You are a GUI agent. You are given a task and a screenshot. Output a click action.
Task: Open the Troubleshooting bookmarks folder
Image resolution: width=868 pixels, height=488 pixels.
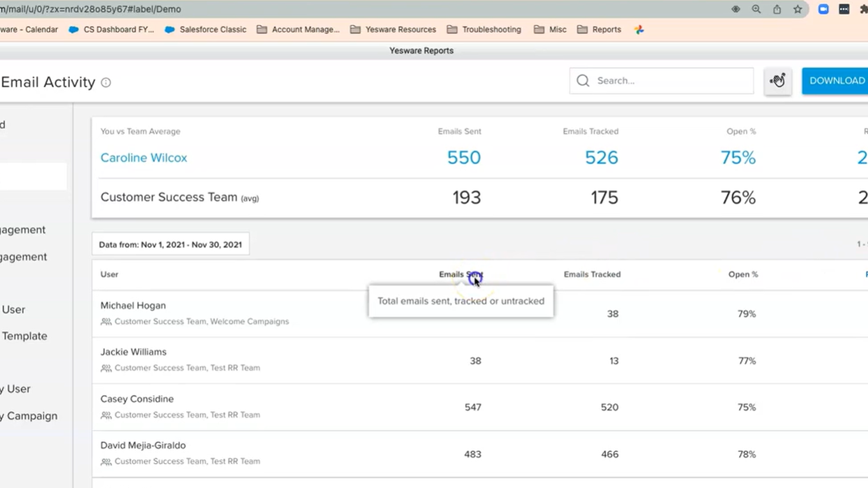click(484, 30)
